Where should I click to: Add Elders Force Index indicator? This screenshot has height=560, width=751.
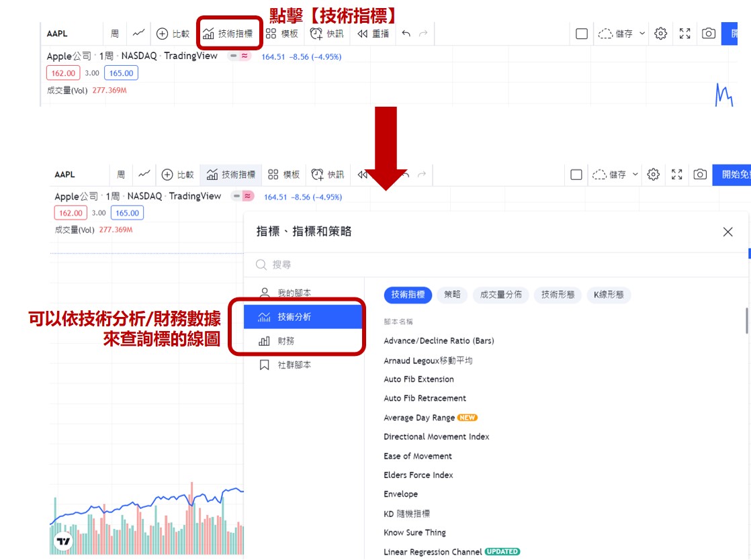(x=418, y=475)
